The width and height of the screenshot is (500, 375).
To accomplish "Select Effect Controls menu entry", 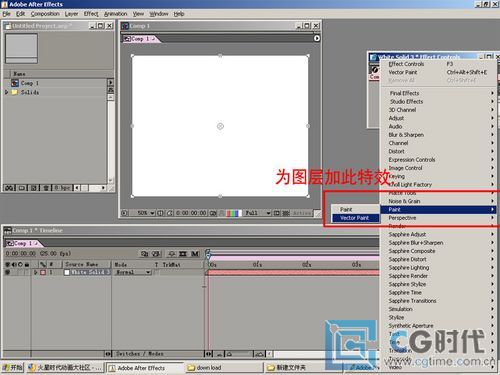I will [x=438, y=64].
